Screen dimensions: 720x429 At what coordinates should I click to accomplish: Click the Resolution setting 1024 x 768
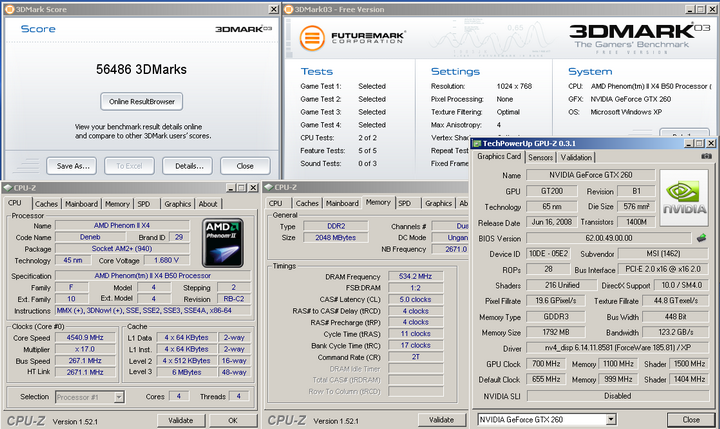click(514, 86)
